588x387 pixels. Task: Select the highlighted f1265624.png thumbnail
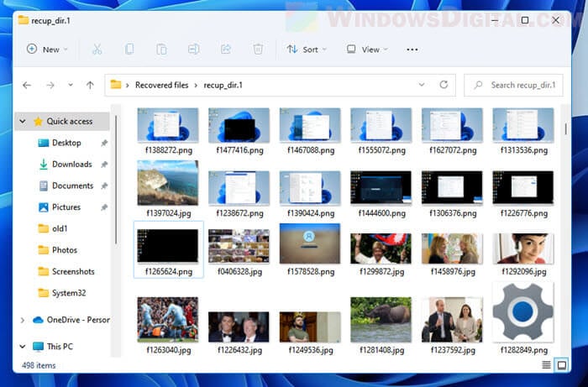tap(168, 246)
